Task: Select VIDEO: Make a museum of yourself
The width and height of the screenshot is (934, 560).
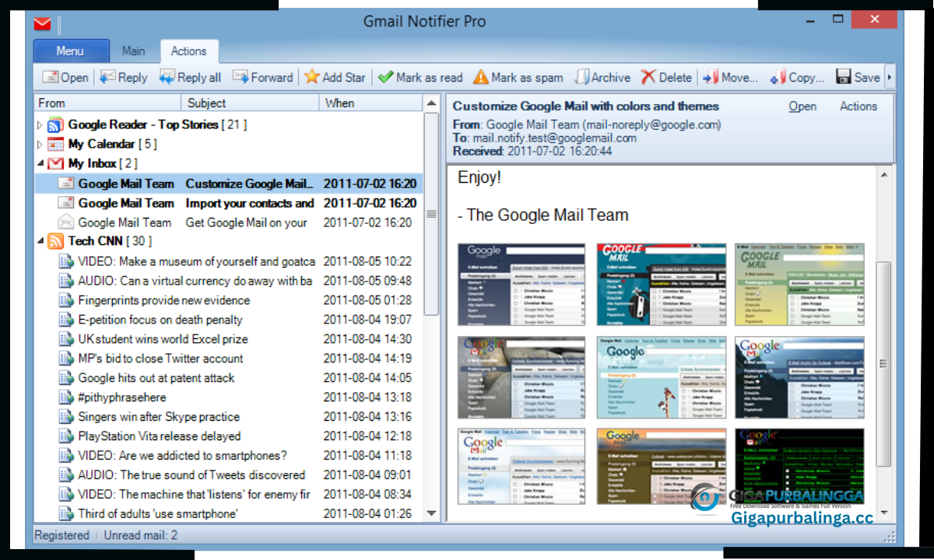Action: 229,261
